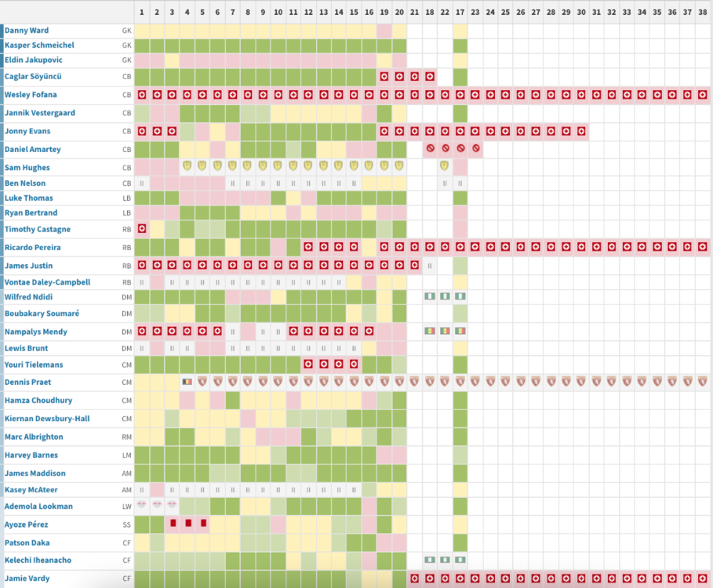Click Caglar Söyüncü's injury icon under matchday 19
Image resolution: width=713 pixels, height=588 pixels.
384,76
